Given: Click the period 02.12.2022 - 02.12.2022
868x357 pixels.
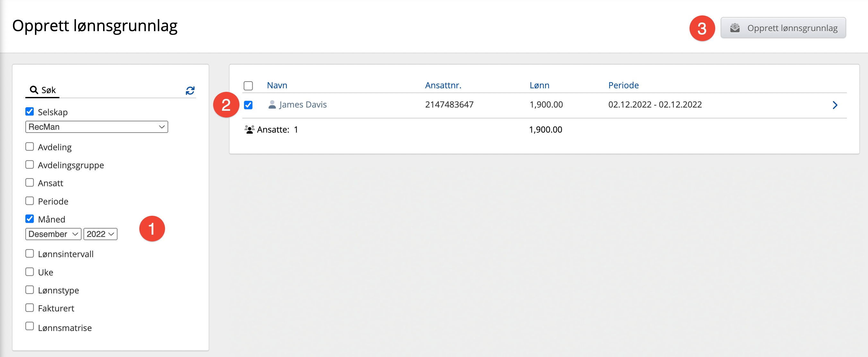Looking at the screenshot, I should (x=655, y=105).
